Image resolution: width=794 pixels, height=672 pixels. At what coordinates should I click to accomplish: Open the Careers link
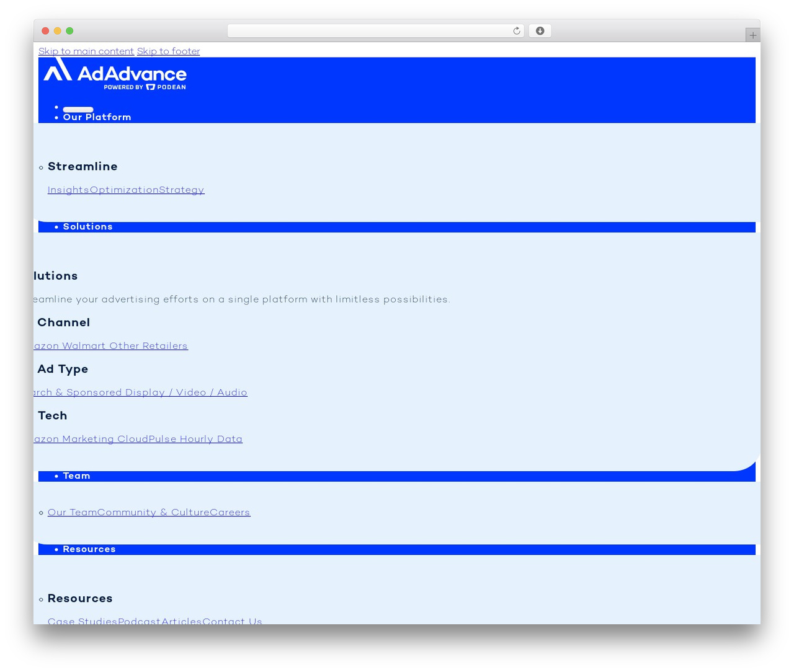click(x=230, y=513)
